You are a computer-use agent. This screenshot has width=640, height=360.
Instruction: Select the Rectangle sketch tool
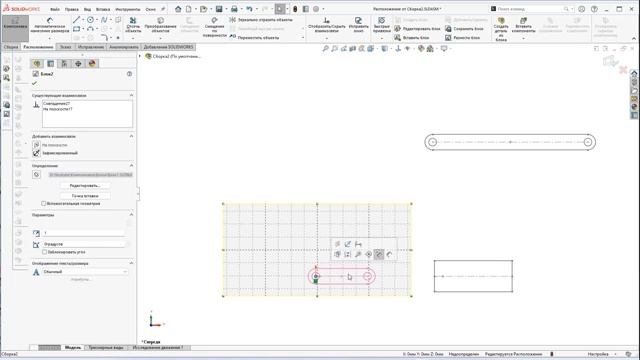click(x=76, y=29)
